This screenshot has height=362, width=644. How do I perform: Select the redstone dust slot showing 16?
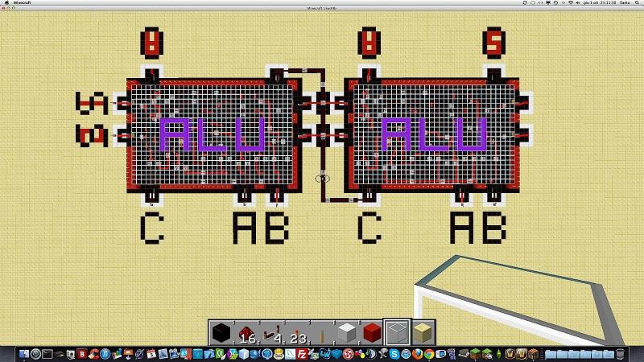pyautogui.click(x=246, y=332)
